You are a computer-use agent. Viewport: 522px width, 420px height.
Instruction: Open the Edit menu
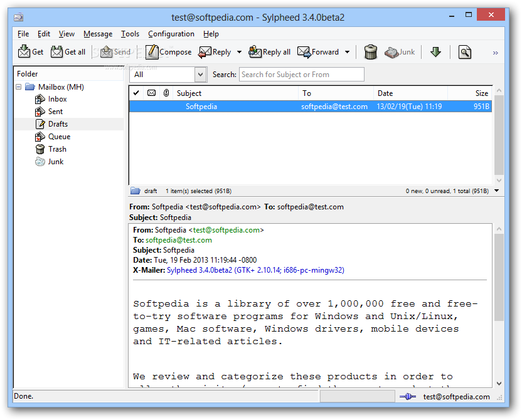[44, 34]
